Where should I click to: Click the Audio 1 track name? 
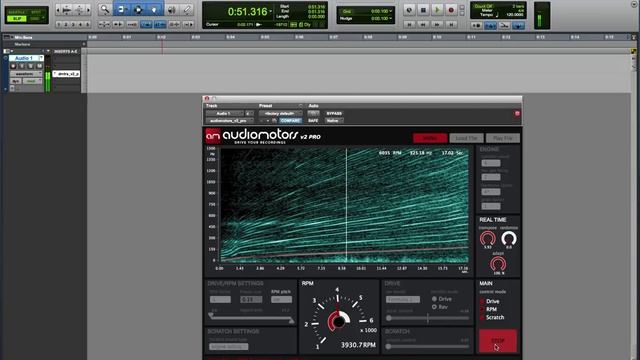click(x=25, y=58)
